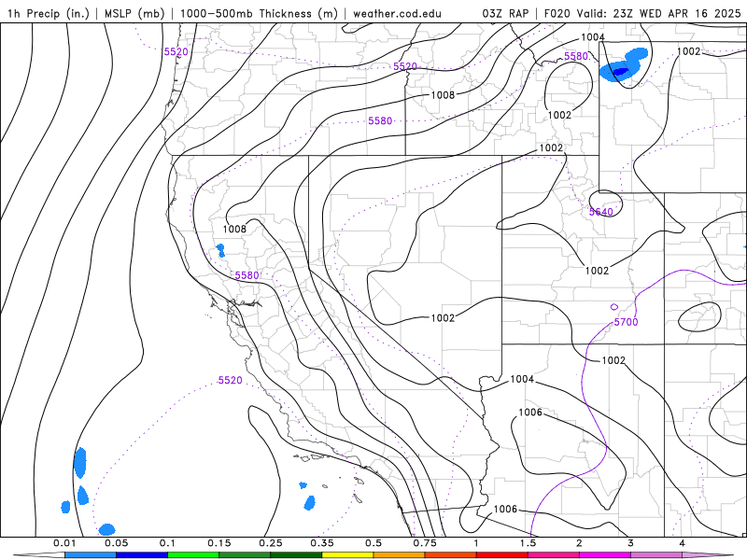Select the pure red legend swatch
The width and height of the screenshot is (747, 560).
pyautogui.click(x=502, y=555)
